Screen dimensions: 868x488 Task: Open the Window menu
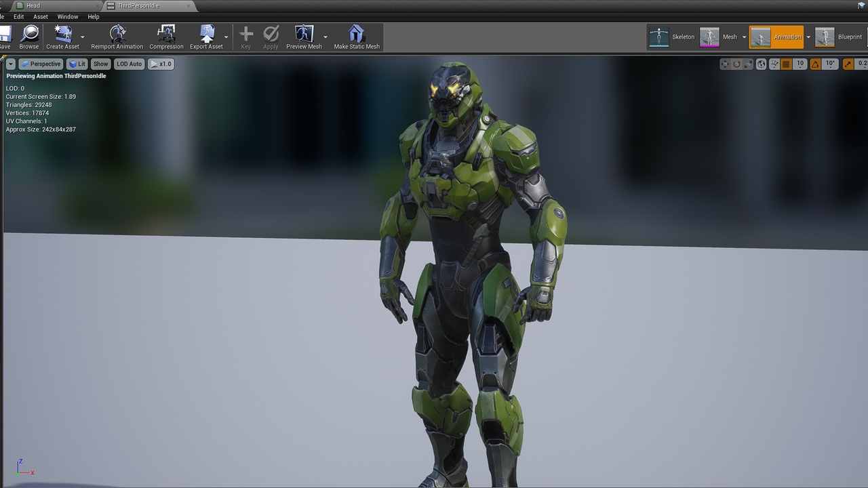[x=68, y=16]
